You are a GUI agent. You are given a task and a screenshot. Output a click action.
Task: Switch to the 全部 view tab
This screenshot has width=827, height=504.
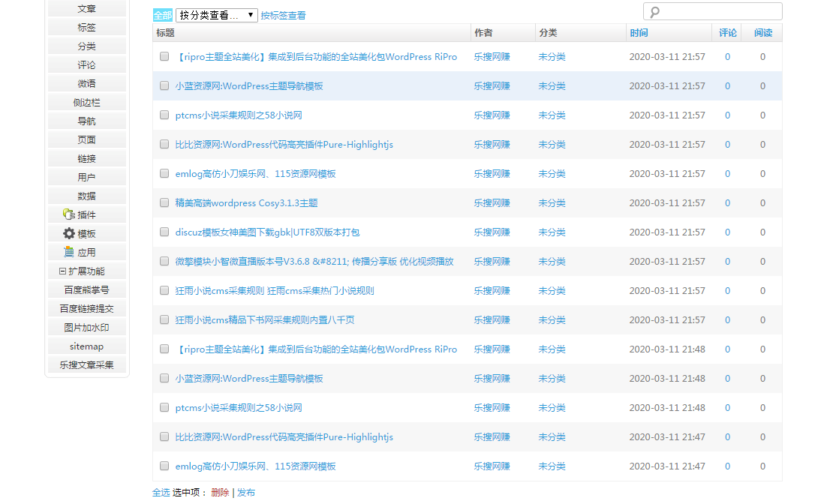(x=162, y=14)
